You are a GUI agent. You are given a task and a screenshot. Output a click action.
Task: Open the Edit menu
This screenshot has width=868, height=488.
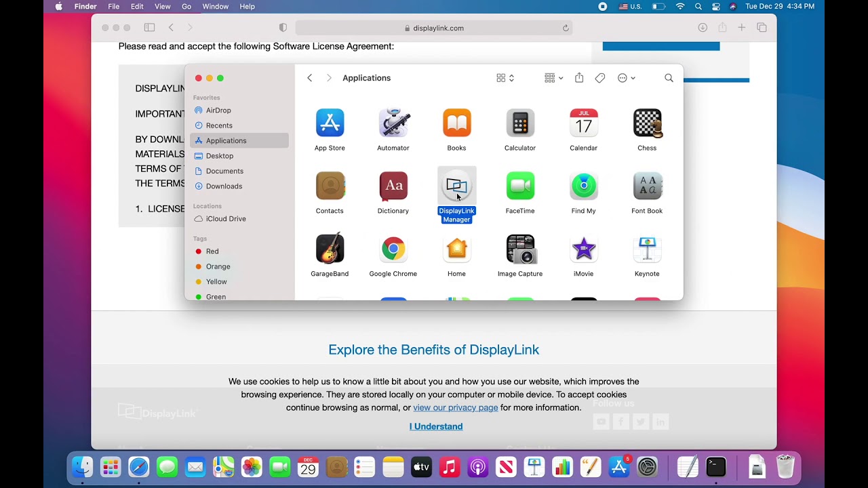pos(137,6)
